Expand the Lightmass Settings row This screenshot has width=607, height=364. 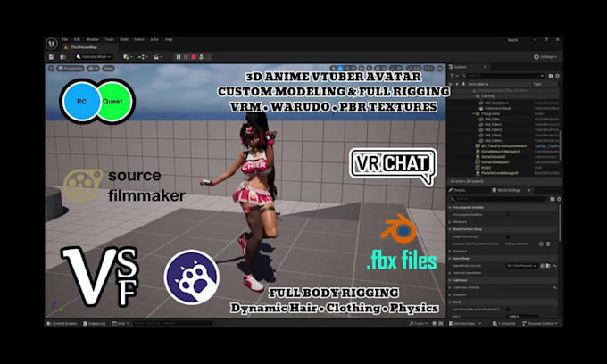pos(450,287)
